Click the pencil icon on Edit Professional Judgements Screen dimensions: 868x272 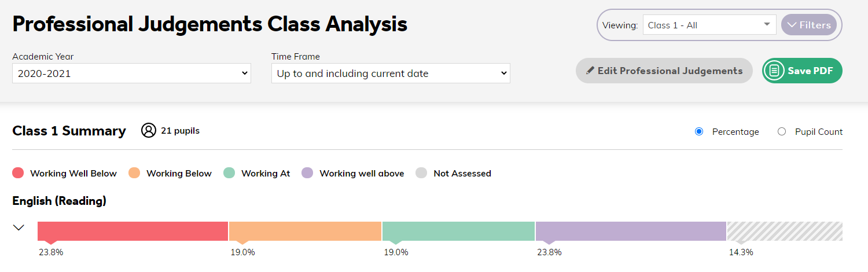coord(590,71)
